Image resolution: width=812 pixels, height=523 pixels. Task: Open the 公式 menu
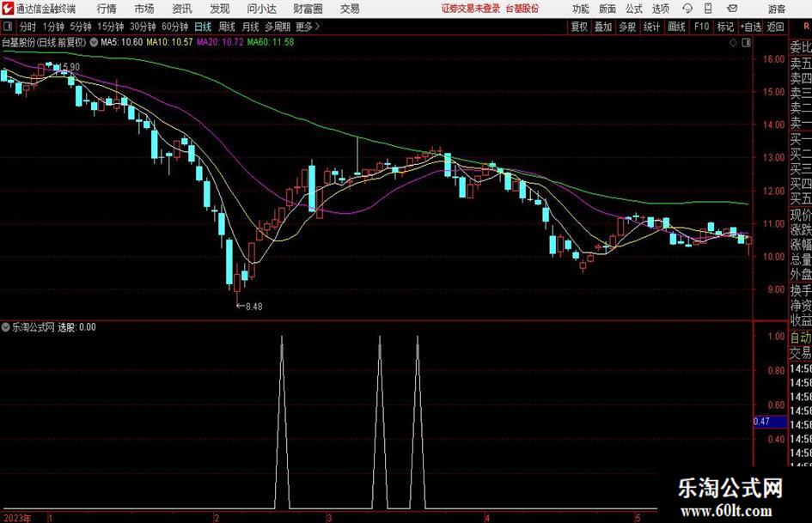click(x=633, y=9)
